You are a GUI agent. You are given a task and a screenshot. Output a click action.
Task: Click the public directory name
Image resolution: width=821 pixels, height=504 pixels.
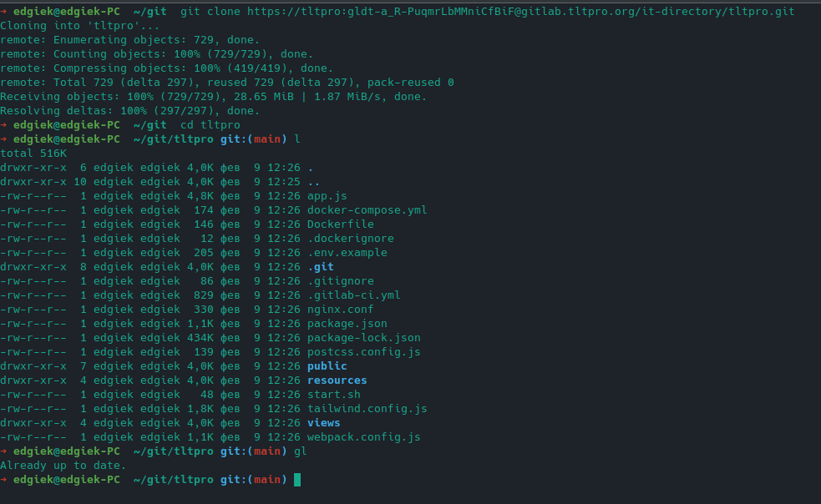327,366
